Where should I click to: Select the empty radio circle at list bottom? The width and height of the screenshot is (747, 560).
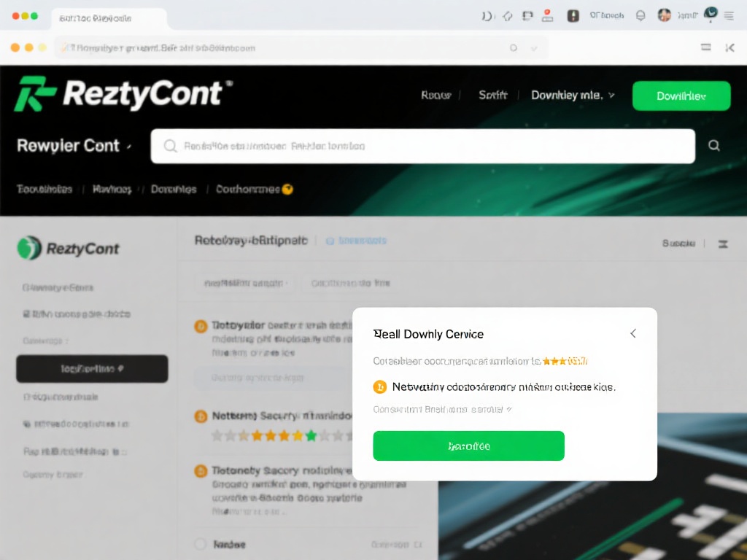pyautogui.click(x=201, y=544)
